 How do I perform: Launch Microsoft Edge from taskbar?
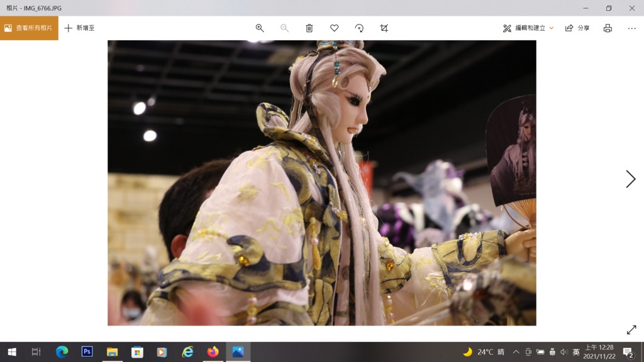(62, 352)
